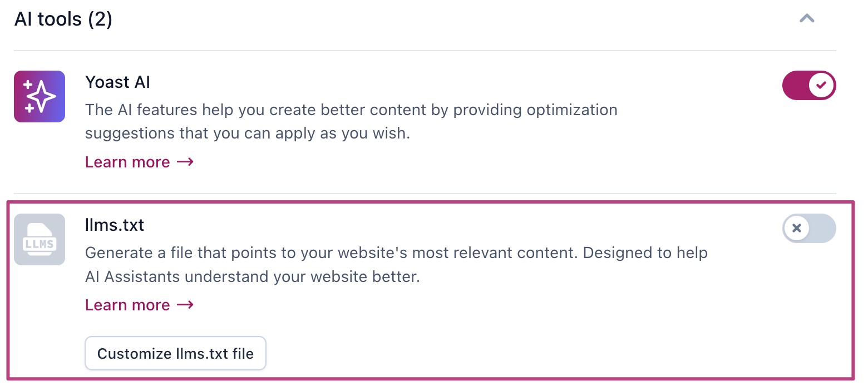868x386 pixels.
Task: Enable the llms.txt toggle
Action: click(x=809, y=228)
